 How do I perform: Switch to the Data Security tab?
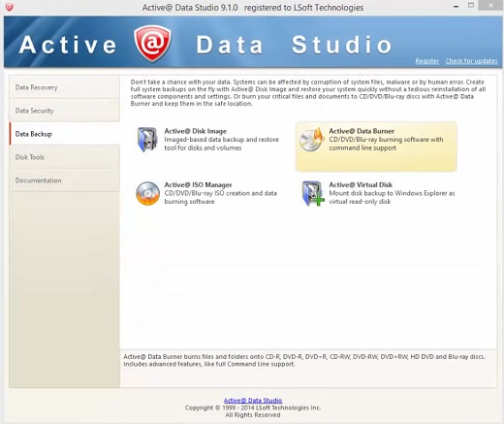point(65,111)
